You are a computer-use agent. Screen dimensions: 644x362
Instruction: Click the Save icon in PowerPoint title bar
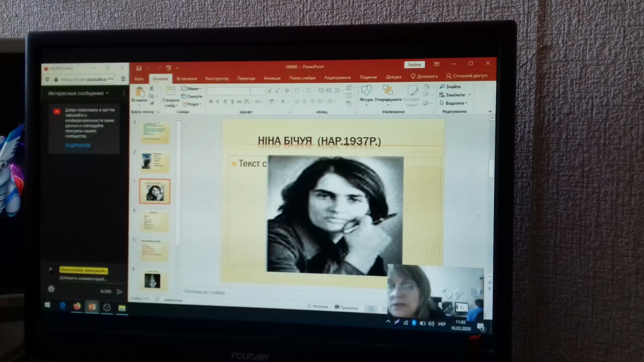[138, 67]
